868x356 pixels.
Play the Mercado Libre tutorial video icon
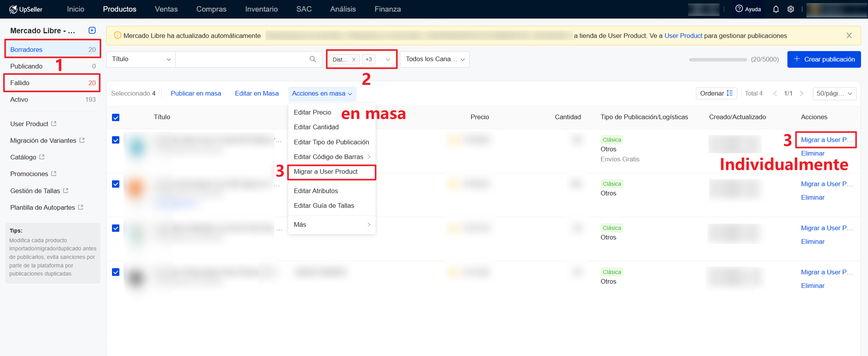pyautogui.click(x=92, y=30)
